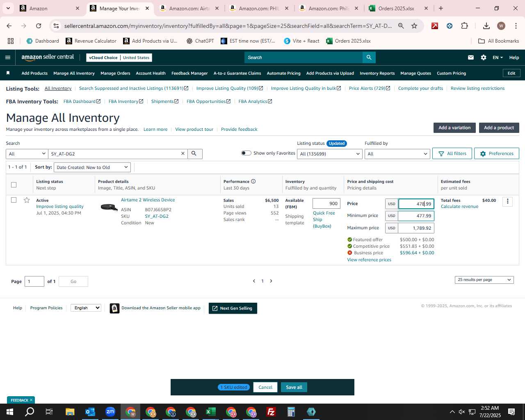
Task: Open Account Health in the nav bar
Action: coord(151,73)
